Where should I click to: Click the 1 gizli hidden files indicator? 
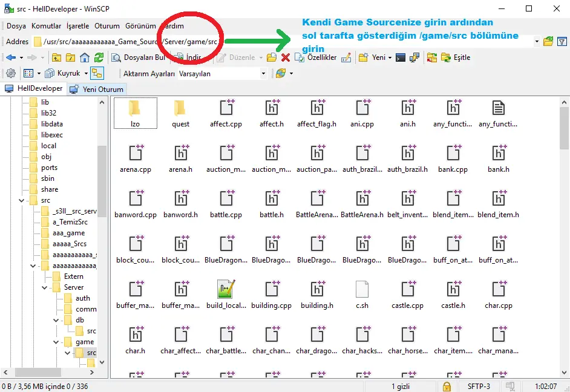tap(401, 387)
